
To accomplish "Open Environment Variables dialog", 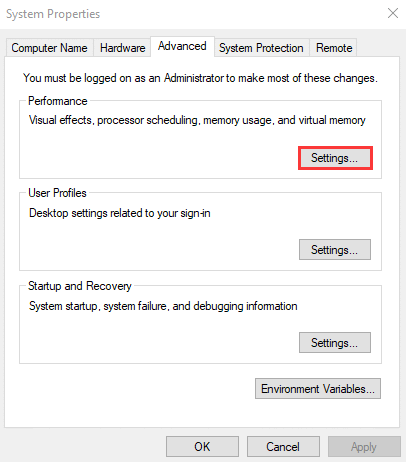I will tap(318, 389).
